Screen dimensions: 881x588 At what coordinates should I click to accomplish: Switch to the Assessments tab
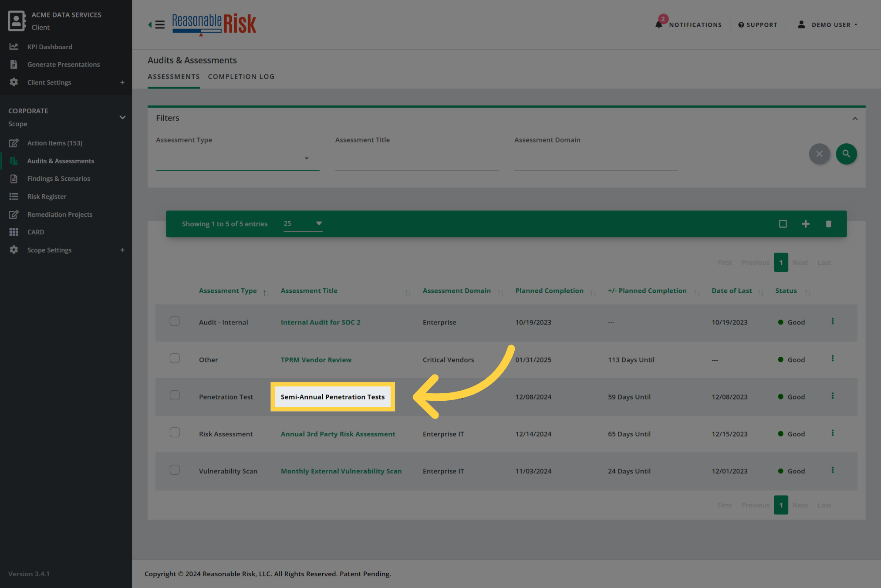[174, 77]
